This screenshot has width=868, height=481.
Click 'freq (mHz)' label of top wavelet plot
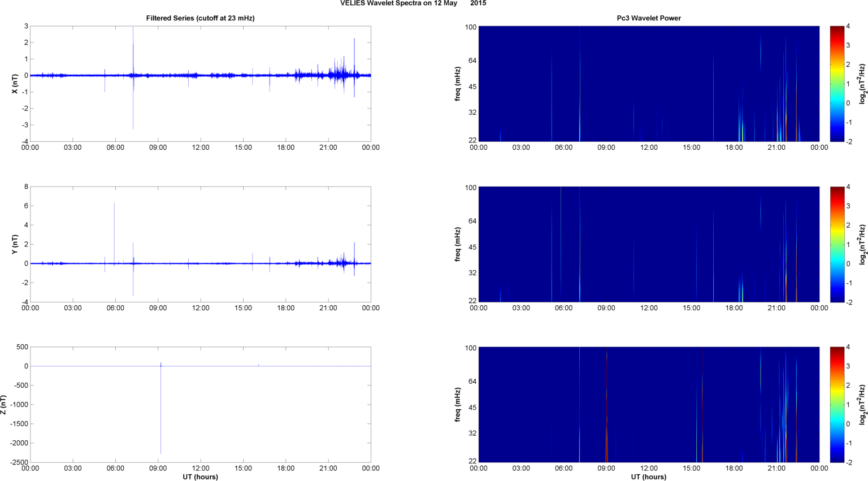point(458,84)
